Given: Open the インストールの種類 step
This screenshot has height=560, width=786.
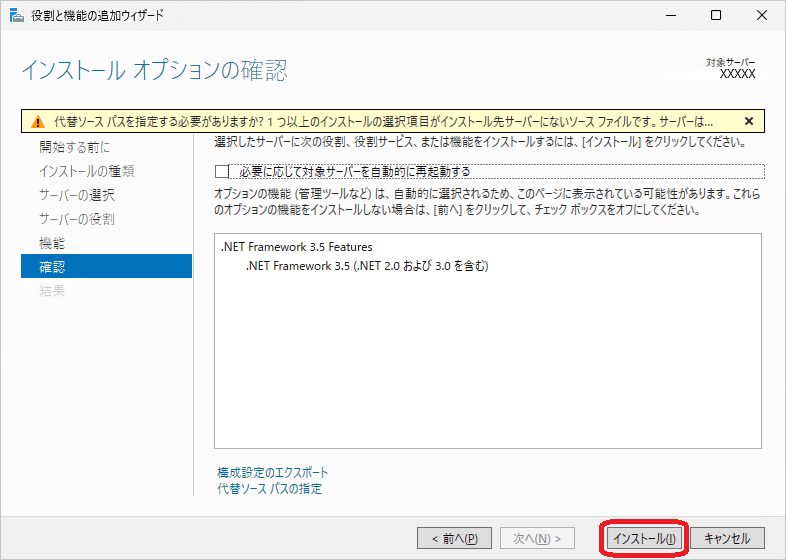Looking at the screenshot, I should (x=86, y=171).
